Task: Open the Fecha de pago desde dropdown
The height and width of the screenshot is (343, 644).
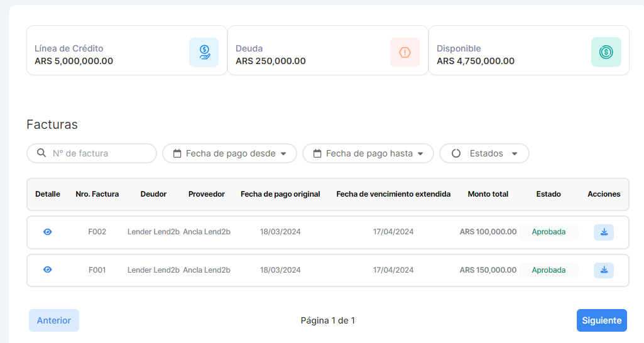Action: click(x=230, y=153)
